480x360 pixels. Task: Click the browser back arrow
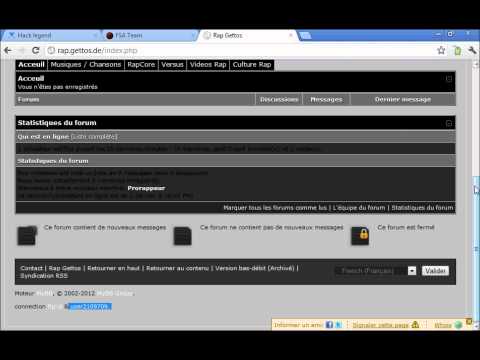pyautogui.click(x=8, y=50)
